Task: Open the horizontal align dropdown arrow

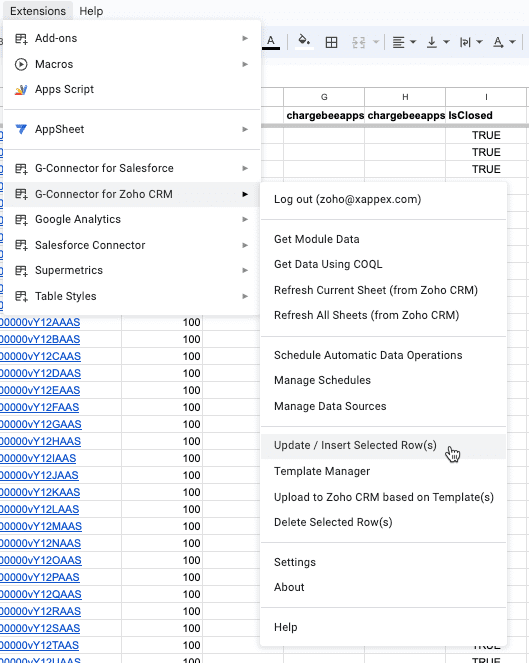Action: click(x=413, y=42)
